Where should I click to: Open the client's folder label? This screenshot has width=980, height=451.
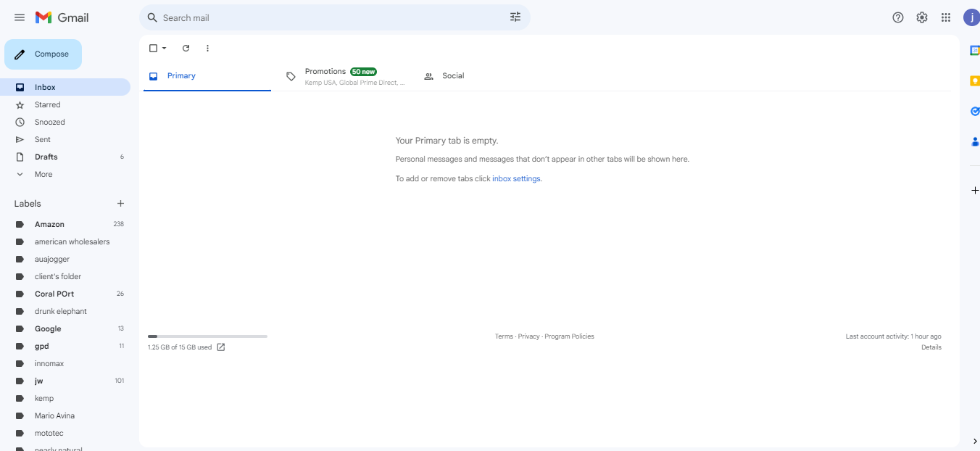65,276
